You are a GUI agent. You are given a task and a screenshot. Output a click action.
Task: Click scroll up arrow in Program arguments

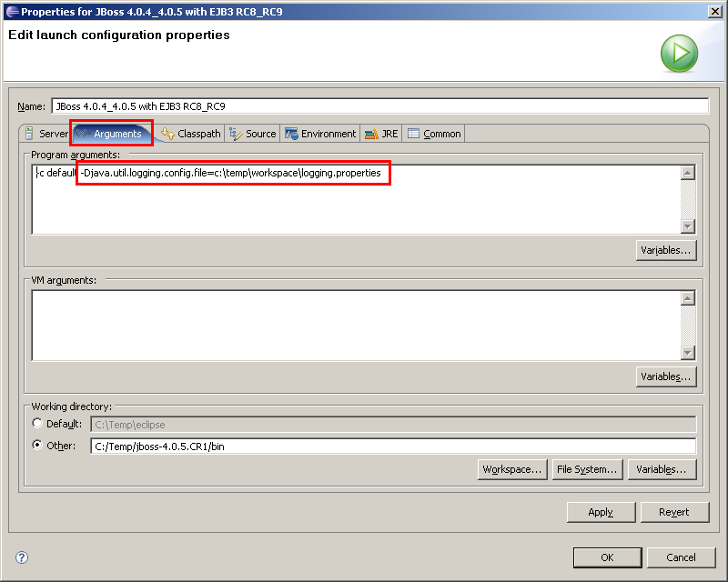[x=688, y=173]
